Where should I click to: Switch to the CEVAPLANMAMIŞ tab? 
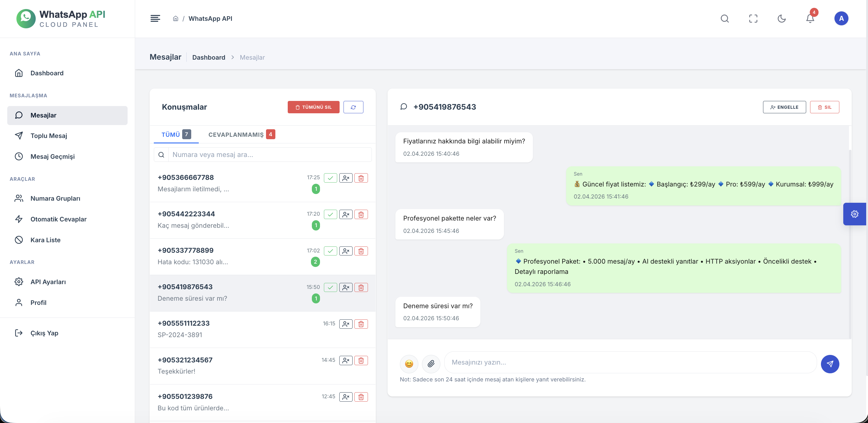point(242,135)
